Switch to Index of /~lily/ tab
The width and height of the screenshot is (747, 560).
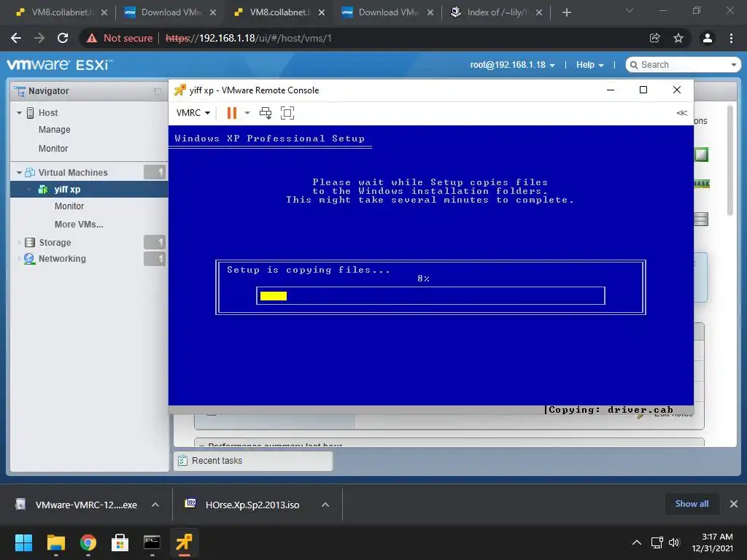point(495,12)
